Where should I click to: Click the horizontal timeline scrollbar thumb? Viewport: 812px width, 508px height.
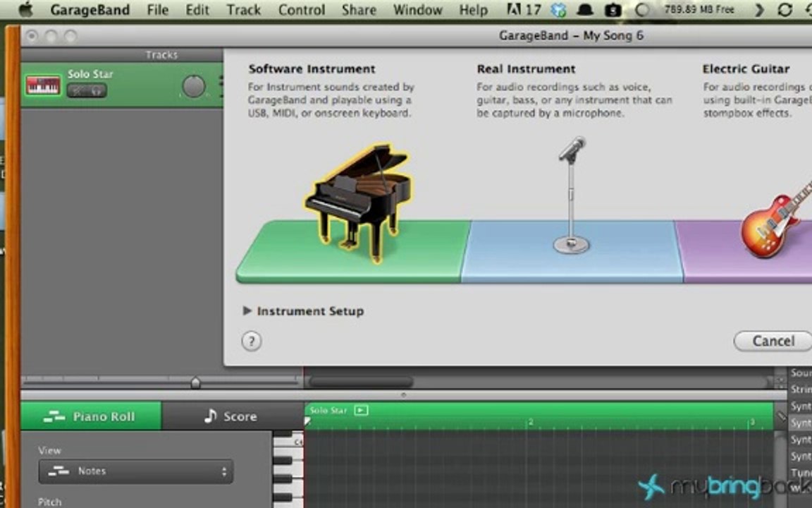(x=361, y=382)
